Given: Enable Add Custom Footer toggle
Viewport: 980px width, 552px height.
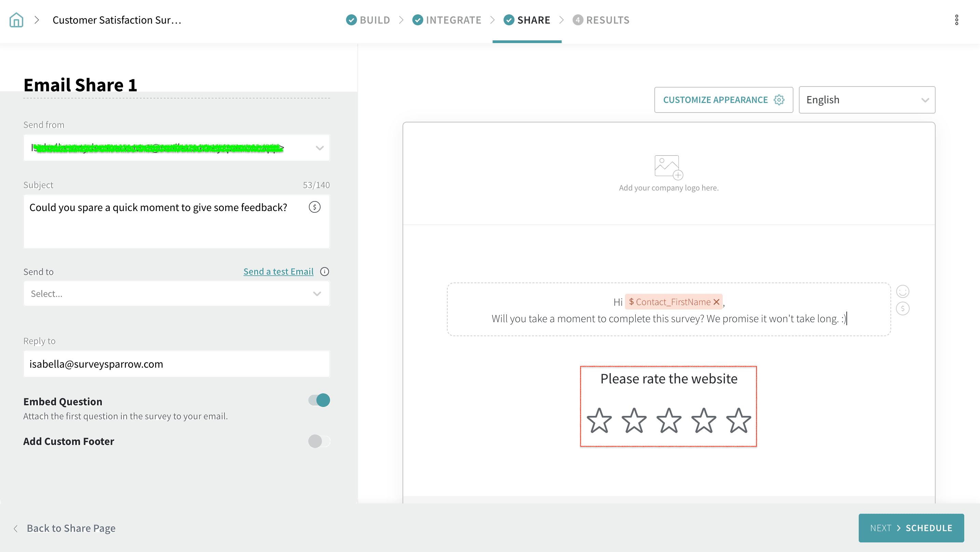Looking at the screenshot, I should 319,441.
